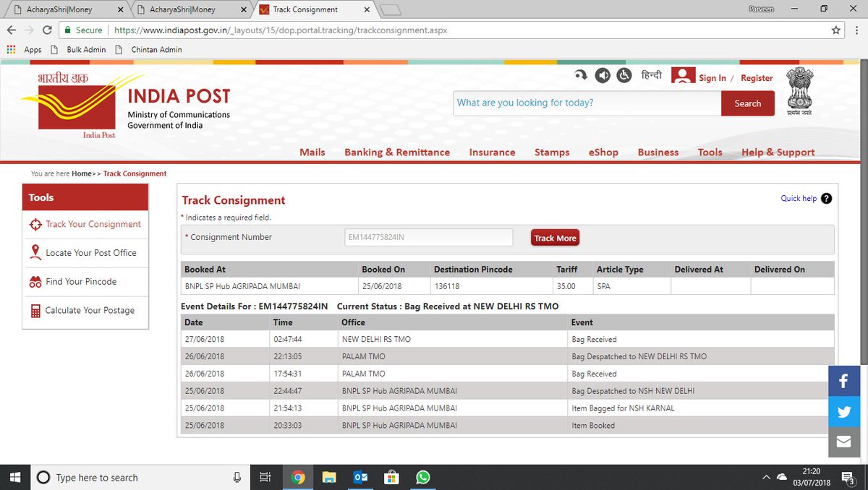The image size is (868, 490).
Task: Toggle the screen reader speaker icon
Action: [x=603, y=74]
